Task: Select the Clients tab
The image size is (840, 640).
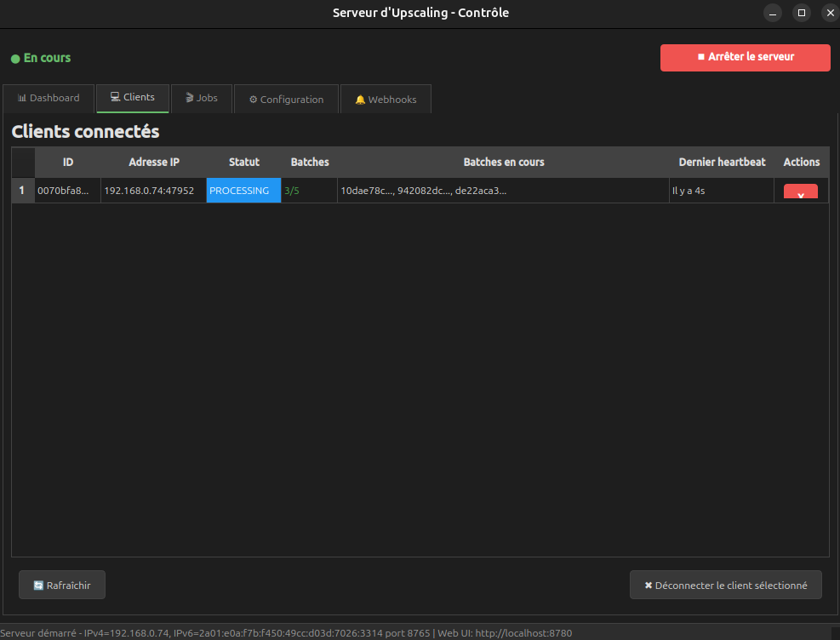Action: point(133,98)
